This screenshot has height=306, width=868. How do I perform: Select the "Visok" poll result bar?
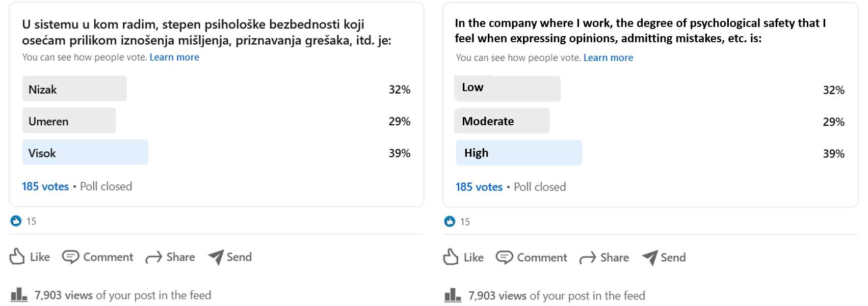tap(85, 153)
